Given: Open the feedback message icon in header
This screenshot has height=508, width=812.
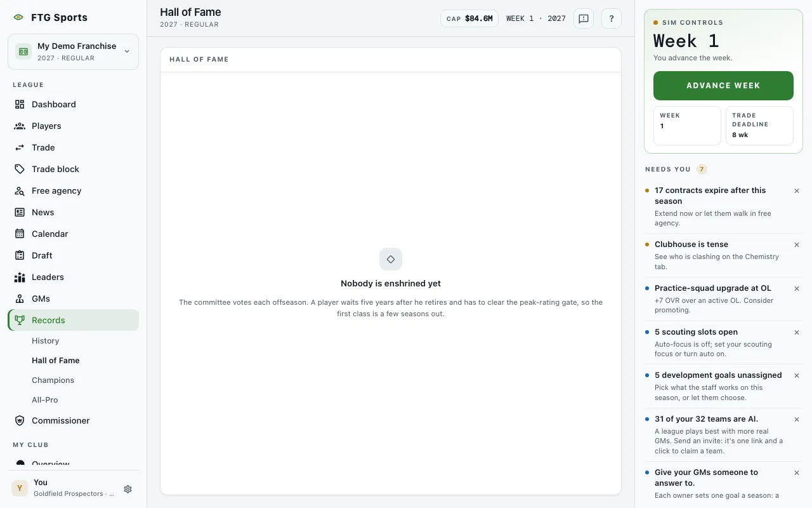Looking at the screenshot, I should point(584,18).
